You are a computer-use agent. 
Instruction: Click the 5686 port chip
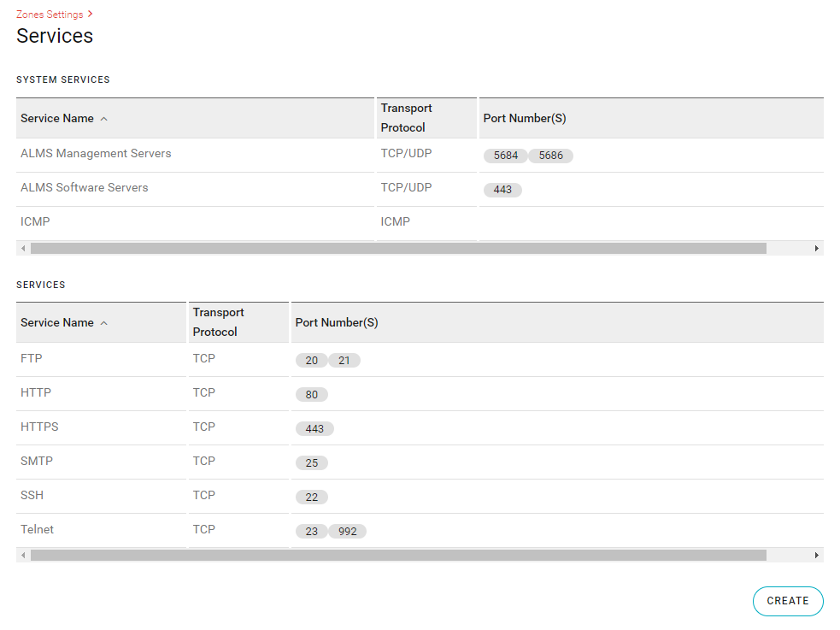coord(550,156)
